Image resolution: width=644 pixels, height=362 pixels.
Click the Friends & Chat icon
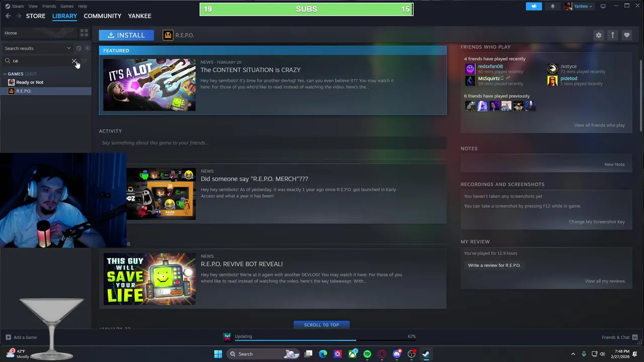point(635,337)
